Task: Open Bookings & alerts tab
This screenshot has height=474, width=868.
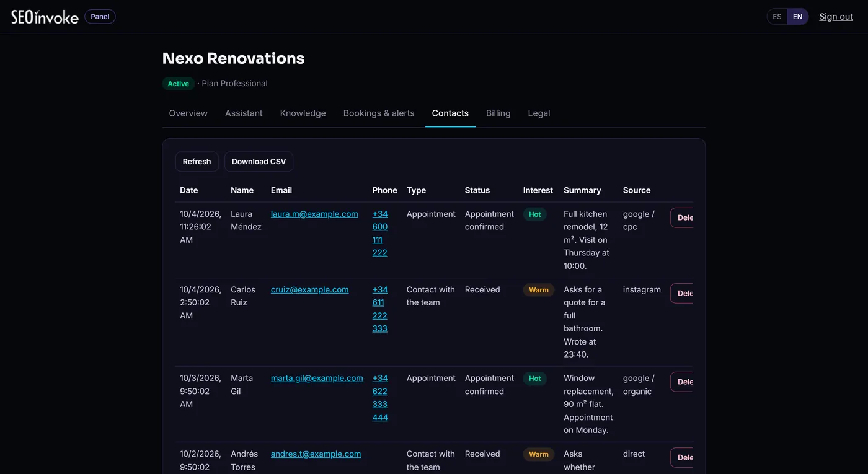Action: (x=379, y=113)
